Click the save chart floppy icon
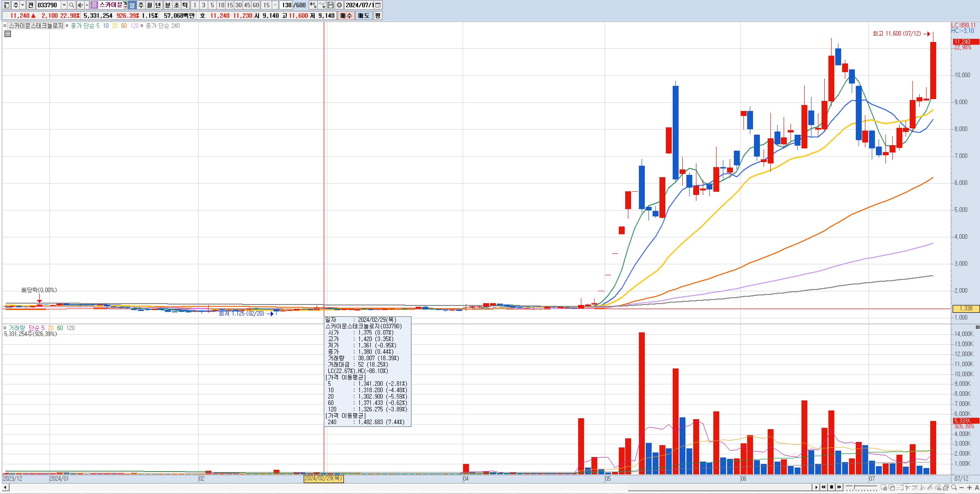The image size is (980, 494). tap(331, 5)
